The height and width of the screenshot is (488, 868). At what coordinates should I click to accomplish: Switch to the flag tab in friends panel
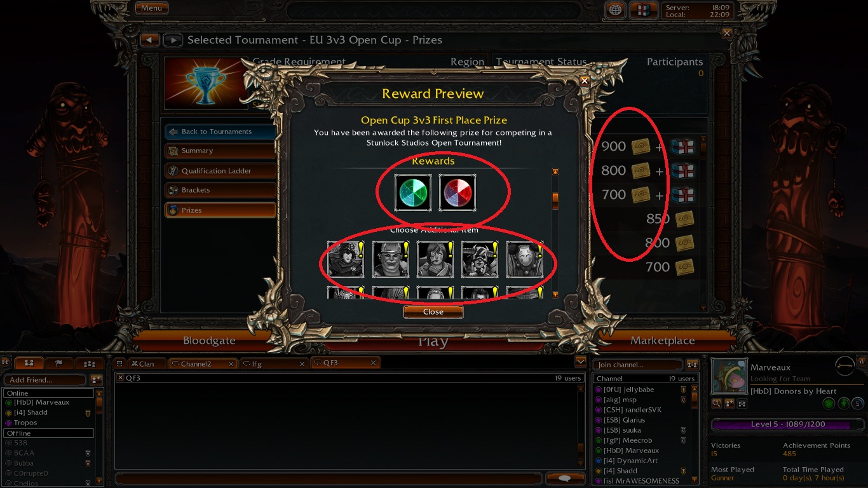point(58,363)
